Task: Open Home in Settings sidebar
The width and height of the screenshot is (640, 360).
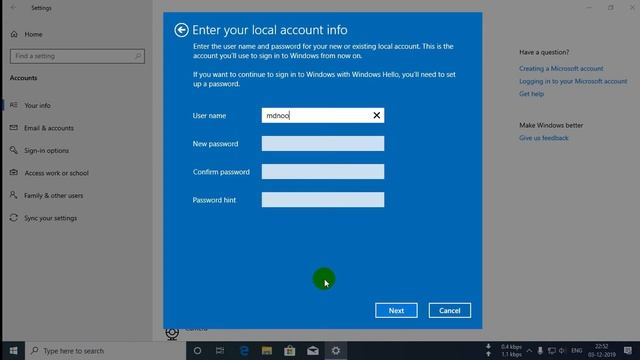Action: [x=33, y=34]
